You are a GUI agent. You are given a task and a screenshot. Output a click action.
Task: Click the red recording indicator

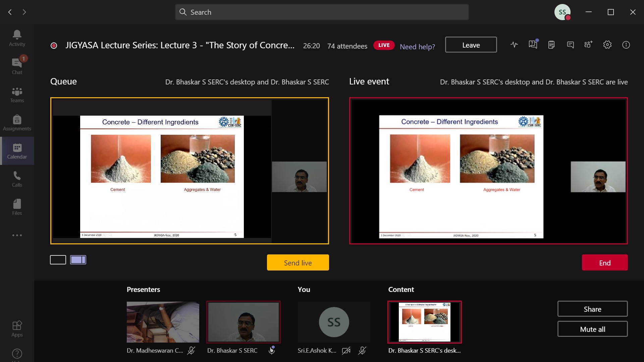54,46
